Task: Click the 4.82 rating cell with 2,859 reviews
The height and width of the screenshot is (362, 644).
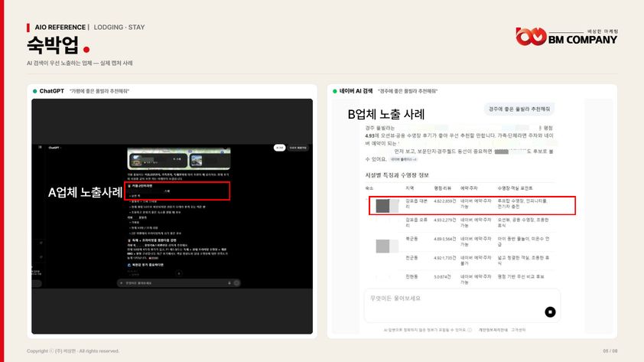Action: point(445,201)
